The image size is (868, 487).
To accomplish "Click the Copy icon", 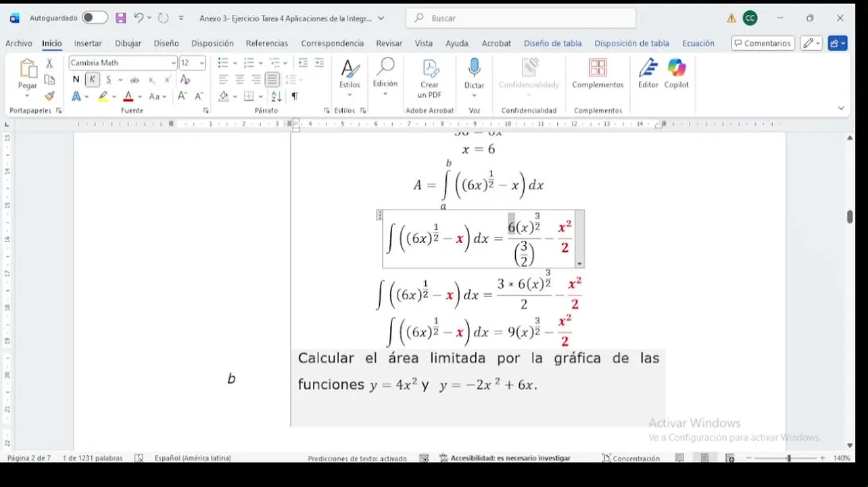I will [x=49, y=80].
